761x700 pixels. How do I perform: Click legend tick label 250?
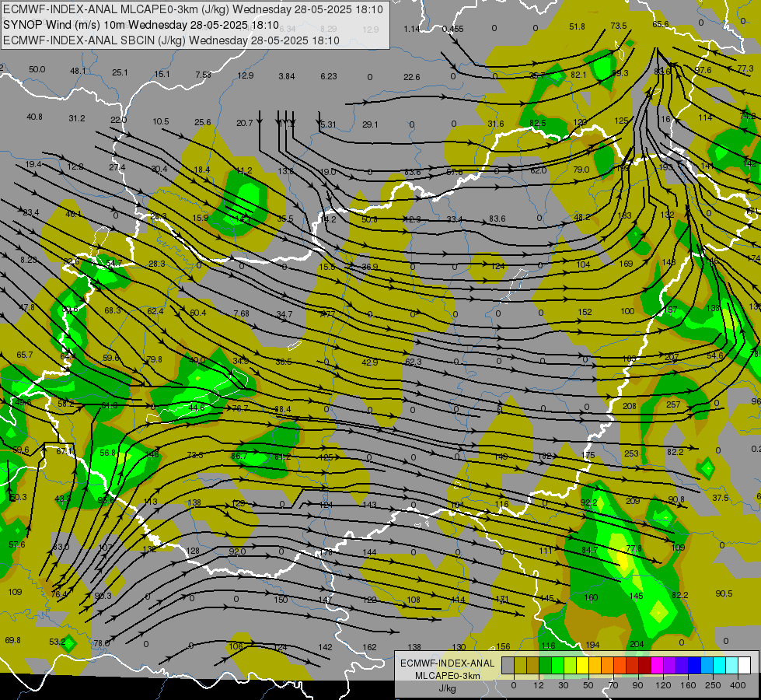[x=713, y=685]
